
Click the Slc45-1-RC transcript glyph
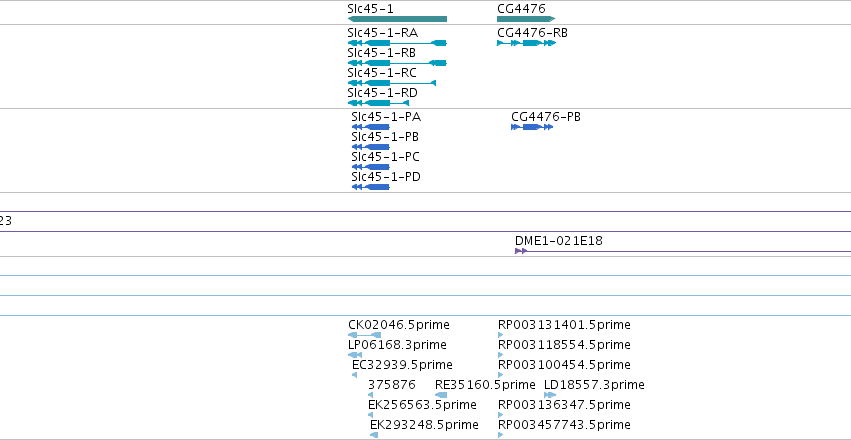coord(392,83)
